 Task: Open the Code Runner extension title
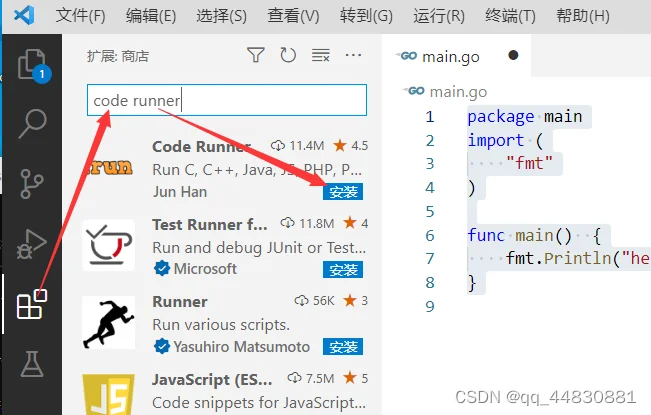[202, 146]
